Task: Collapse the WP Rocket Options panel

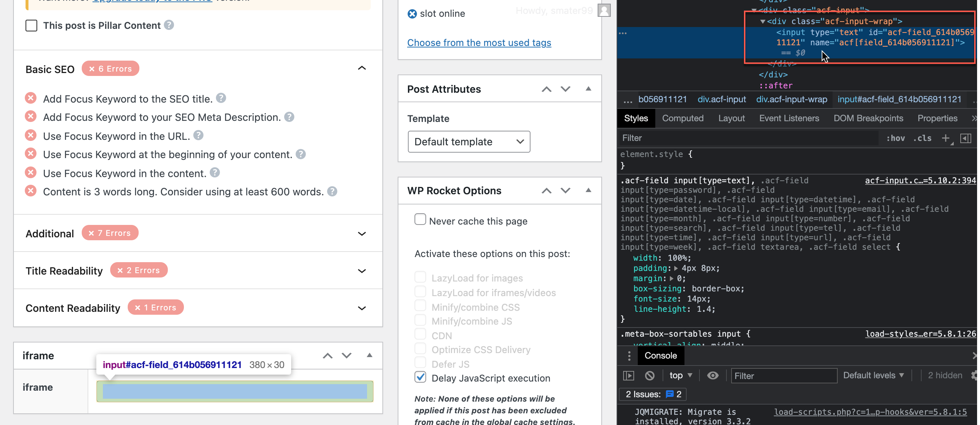Action: point(588,190)
